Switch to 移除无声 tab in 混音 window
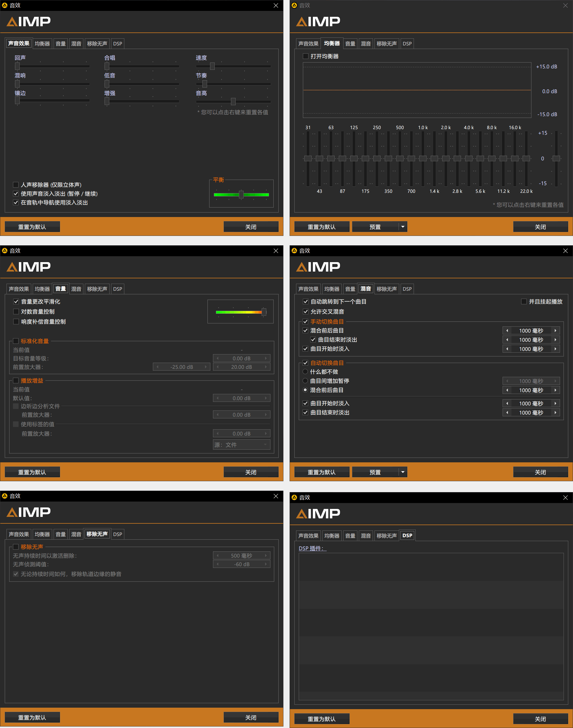This screenshot has height=728, width=573. [387, 289]
